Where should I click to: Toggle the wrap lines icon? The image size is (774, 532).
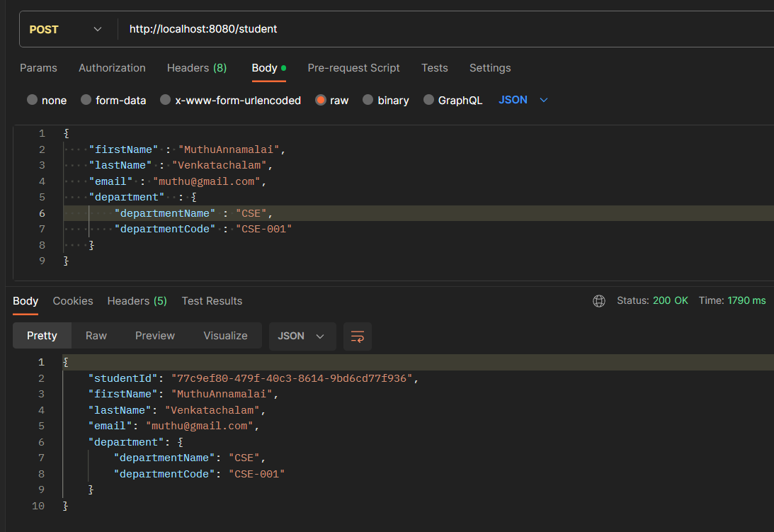tap(358, 336)
